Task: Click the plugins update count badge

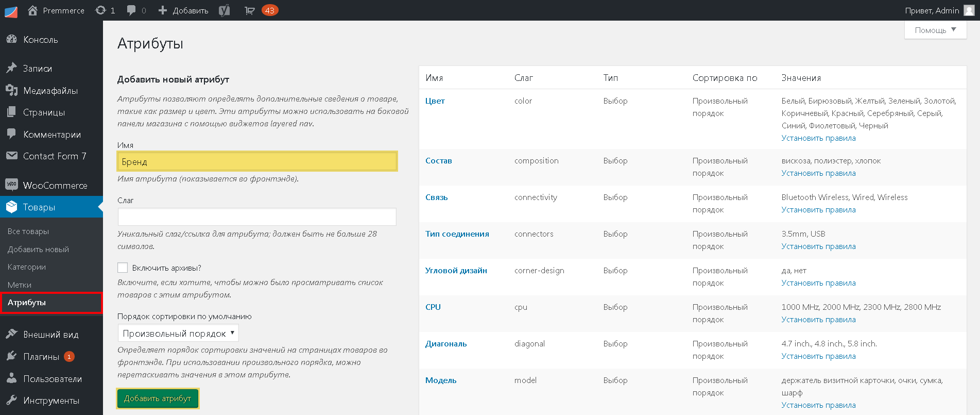Action: [69, 356]
